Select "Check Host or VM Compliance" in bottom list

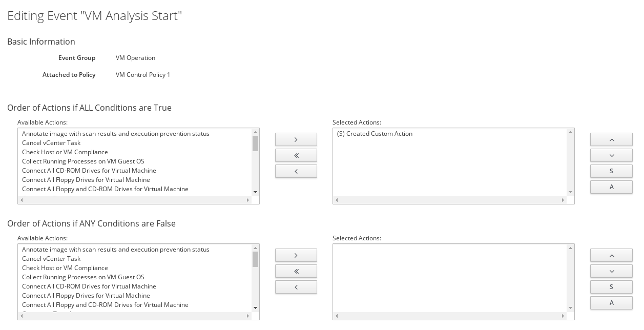click(x=65, y=268)
